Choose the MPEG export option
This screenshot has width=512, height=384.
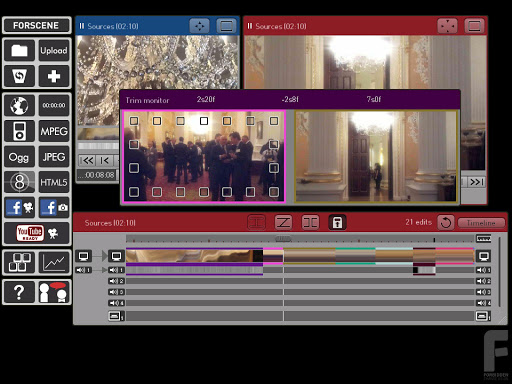tap(54, 131)
